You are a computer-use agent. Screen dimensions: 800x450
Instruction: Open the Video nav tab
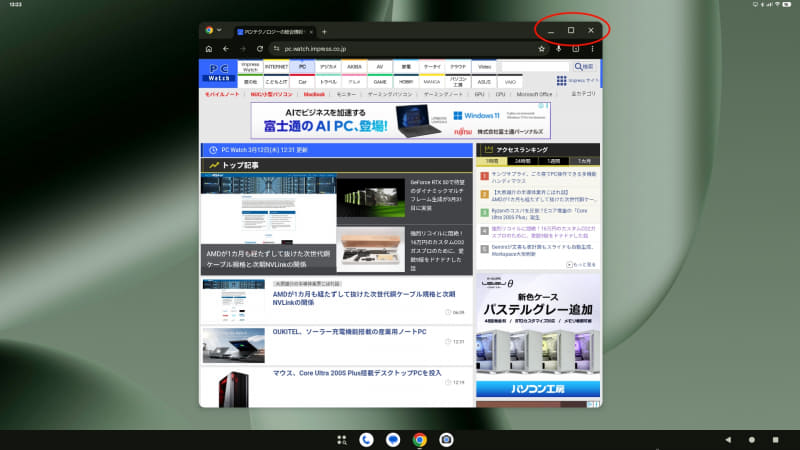point(484,67)
